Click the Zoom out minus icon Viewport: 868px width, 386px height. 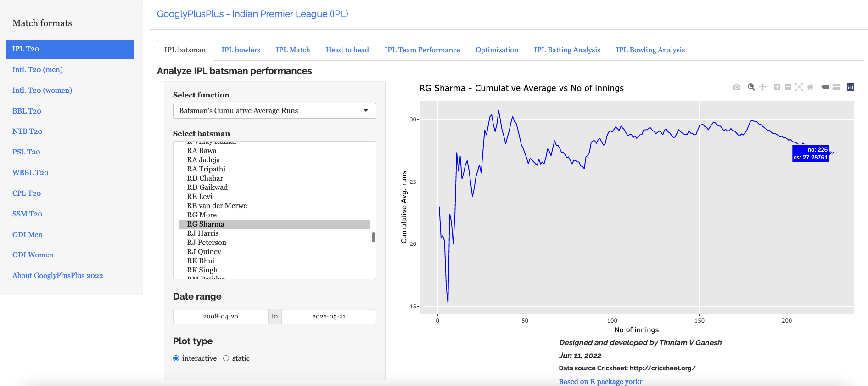pos(788,87)
